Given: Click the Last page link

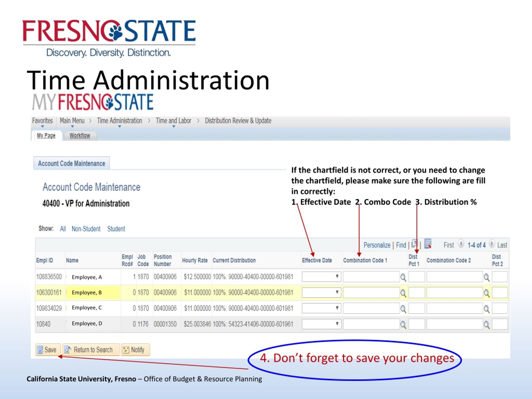Looking at the screenshot, I should tap(502, 245).
